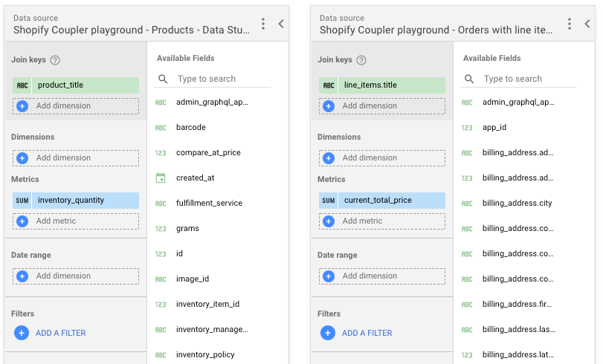Viewport: 603px width, 364px height.
Task: Click 123 icon next to compare_at_price
Action: (x=161, y=153)
